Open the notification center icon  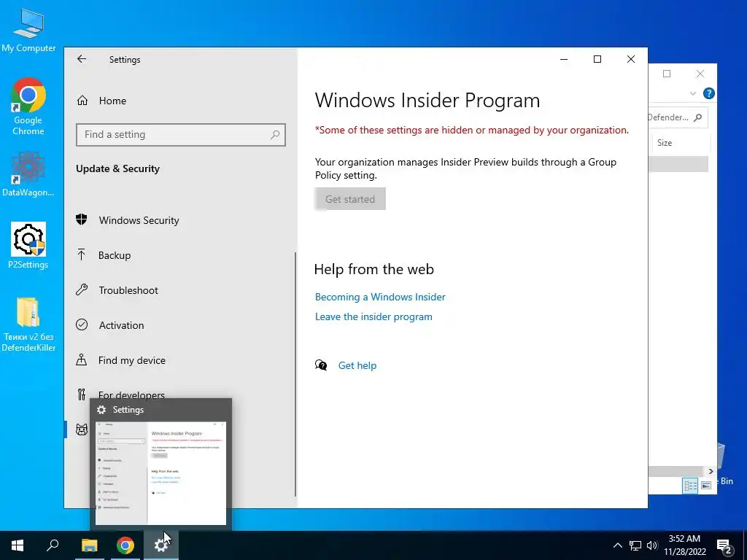click(724, 545)
